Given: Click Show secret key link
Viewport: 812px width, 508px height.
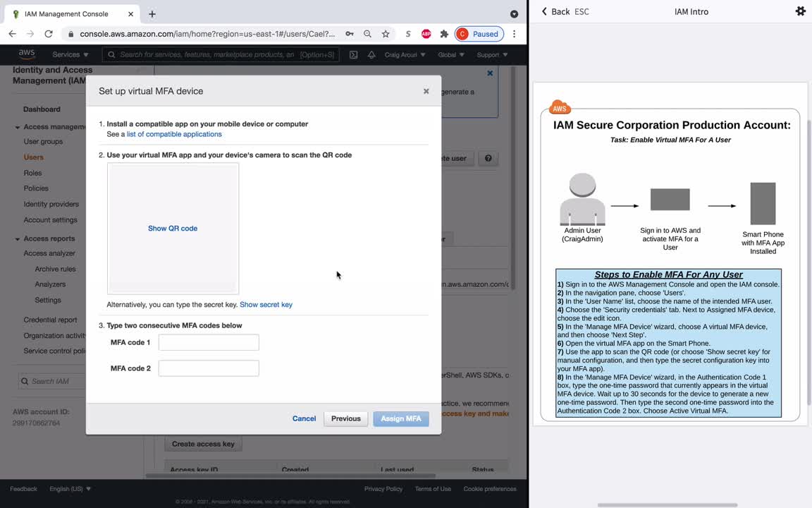Looking at the screenshot, I should point(266,304).
